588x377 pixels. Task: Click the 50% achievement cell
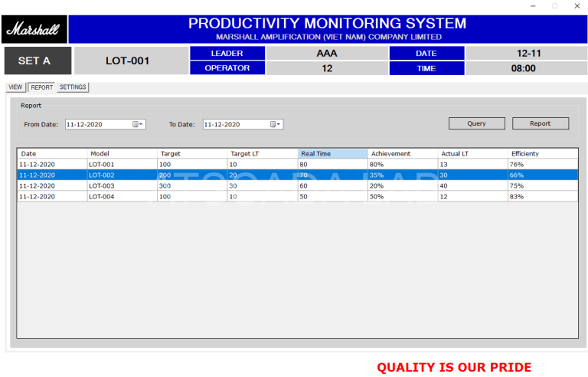click(403, 196)
